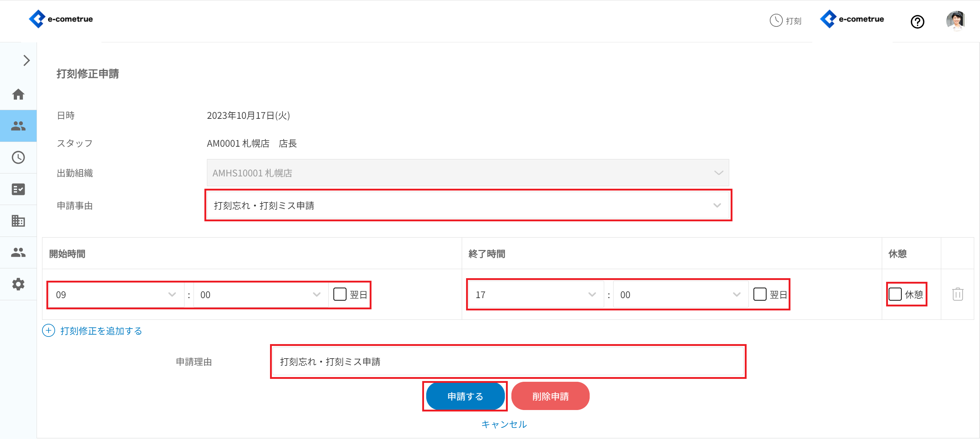980x439 pixels.
Task: Delete the time row with trash icon
Action: (x=957, y=294)
